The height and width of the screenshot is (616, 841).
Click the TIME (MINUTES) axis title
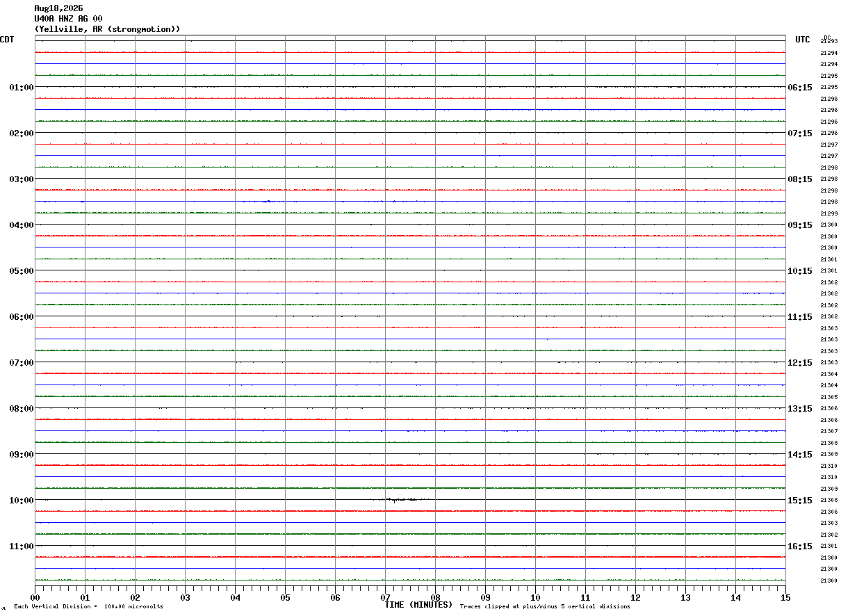pos(418,605)
